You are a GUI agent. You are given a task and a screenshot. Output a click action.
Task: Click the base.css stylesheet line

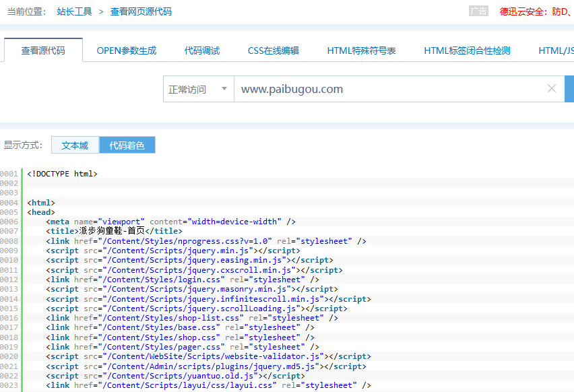pos(180,327)
